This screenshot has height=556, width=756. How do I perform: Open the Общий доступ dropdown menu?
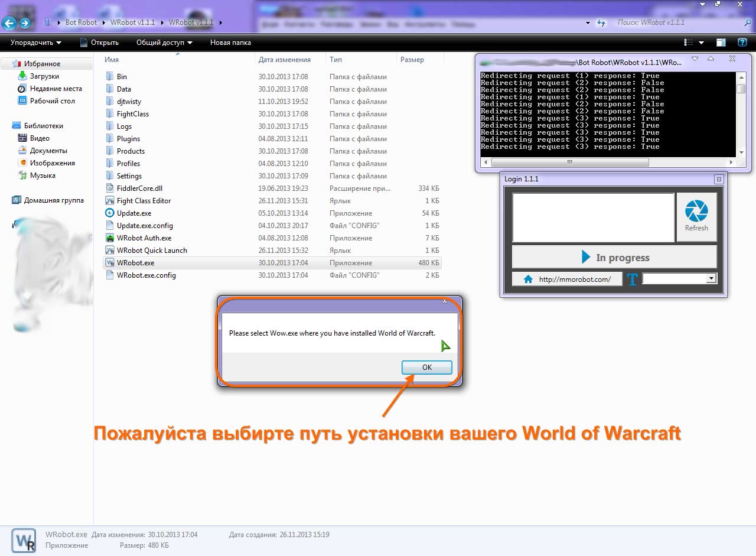164,43
